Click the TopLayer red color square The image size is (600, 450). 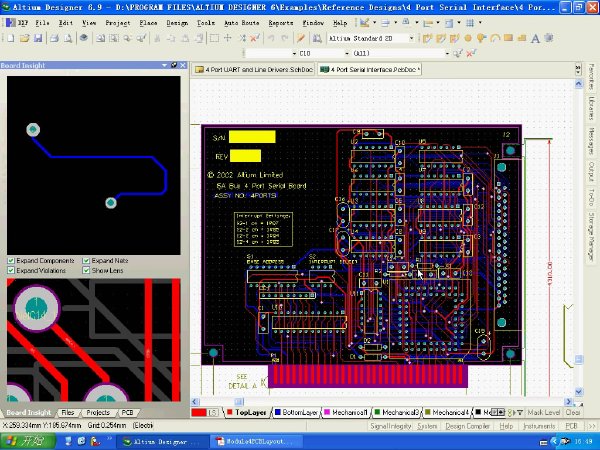230,412
